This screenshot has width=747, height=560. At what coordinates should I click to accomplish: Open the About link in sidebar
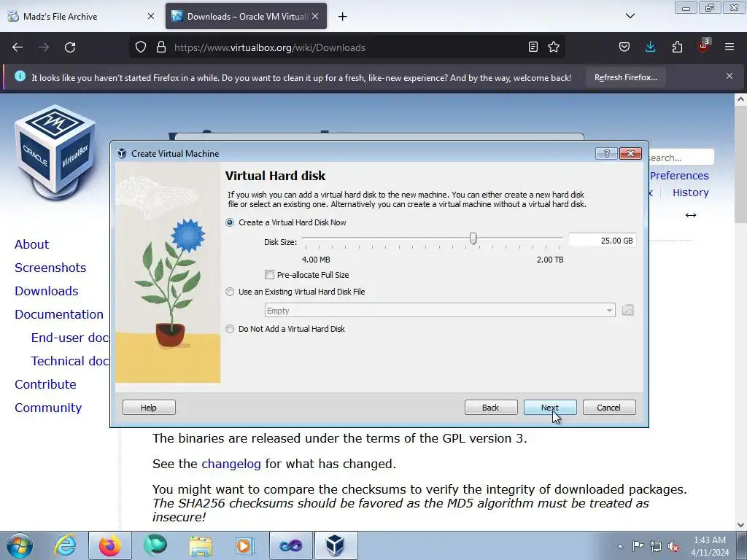[32, 244]
